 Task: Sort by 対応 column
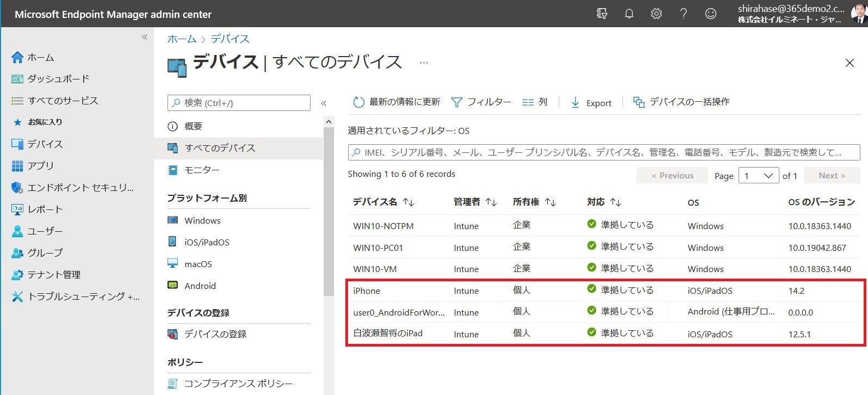tap(604, 202)
